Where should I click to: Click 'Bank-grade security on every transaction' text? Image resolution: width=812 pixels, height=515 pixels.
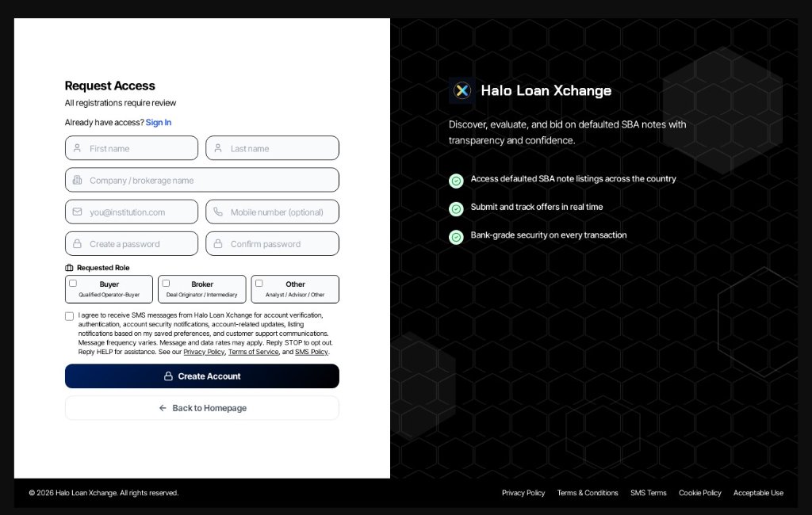[x=549, y=235]
